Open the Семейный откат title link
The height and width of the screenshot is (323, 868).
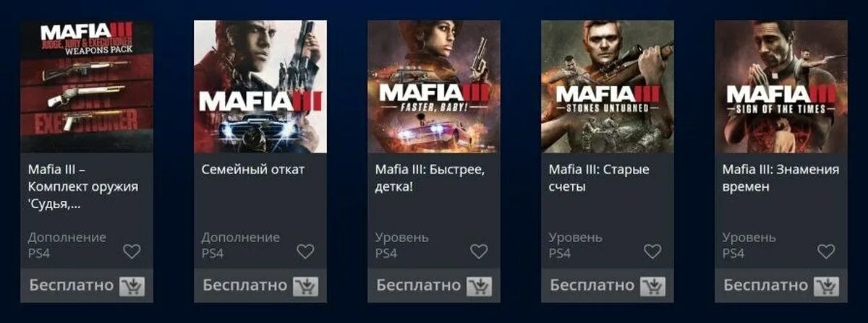point(253,170)
